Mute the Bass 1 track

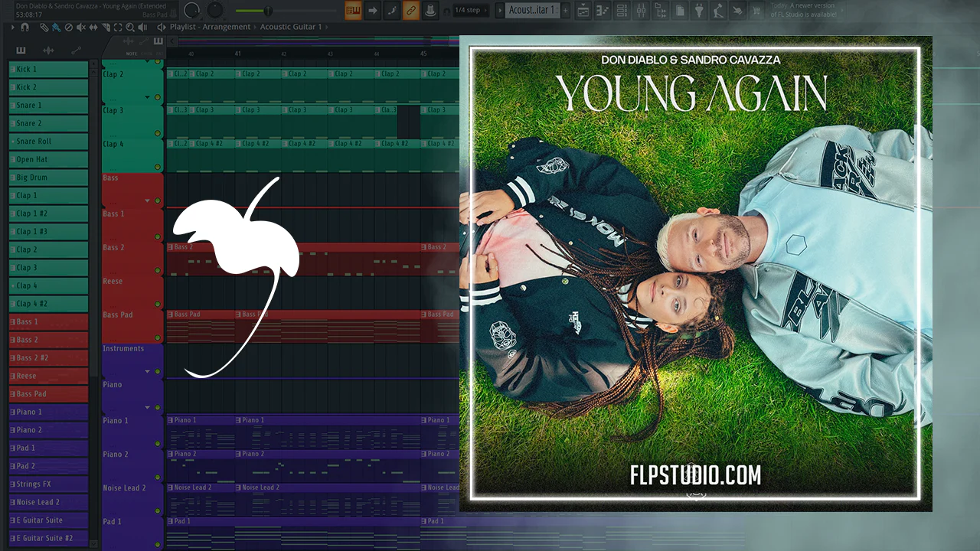coord(158,236)
